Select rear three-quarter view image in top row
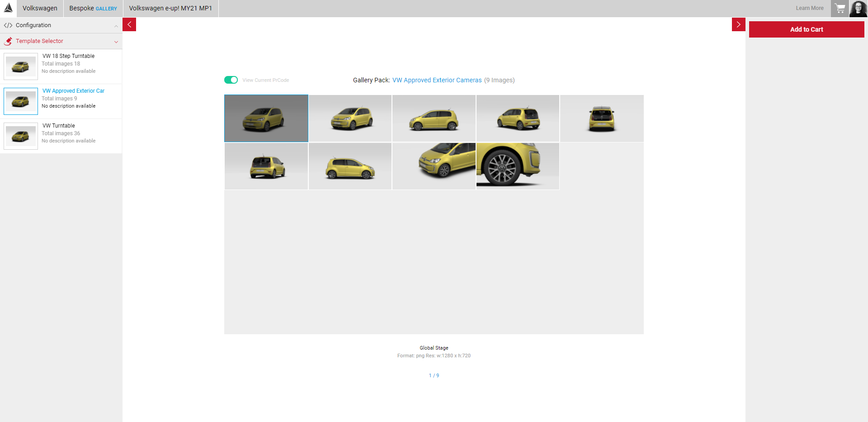This screenshot has width=868, height=422. pyautogui.click(x=518, y=118)
